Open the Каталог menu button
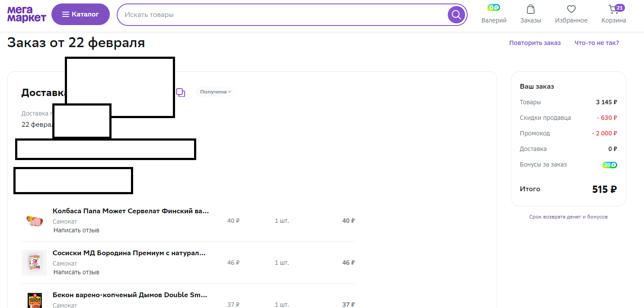 (x=80, y=14)
